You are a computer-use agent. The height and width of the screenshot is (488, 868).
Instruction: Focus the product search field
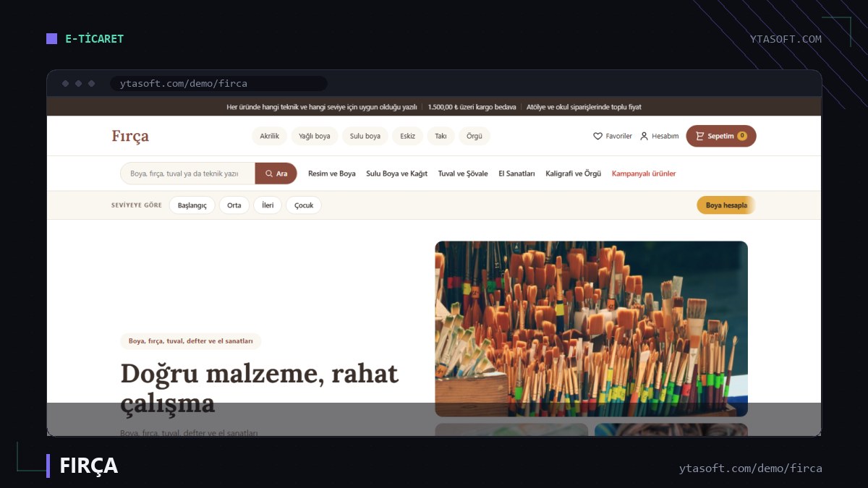click(187, 174)
